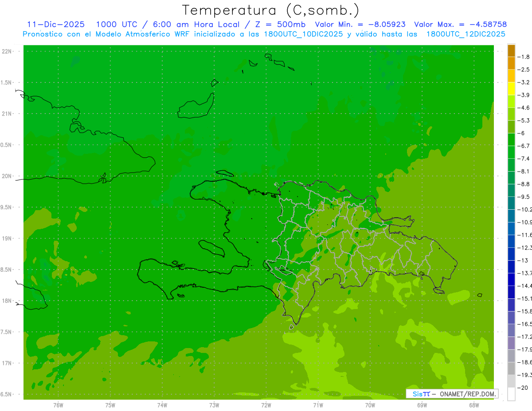Viewport: 532px width, 411px height.
Task: Click the '-14.4' color scale label
Action: click(525, 286)
